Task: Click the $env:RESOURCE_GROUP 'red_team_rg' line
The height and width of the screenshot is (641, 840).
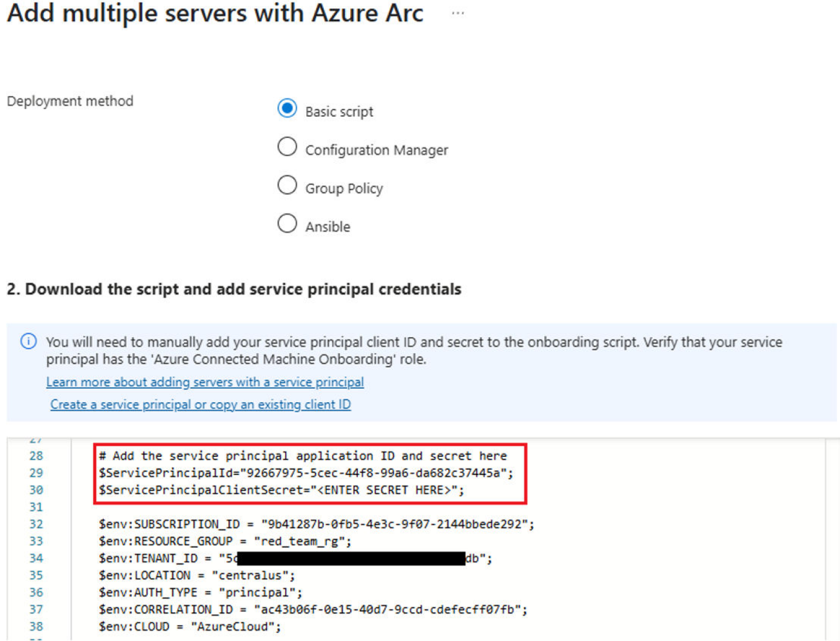Action: click(225, 541)
